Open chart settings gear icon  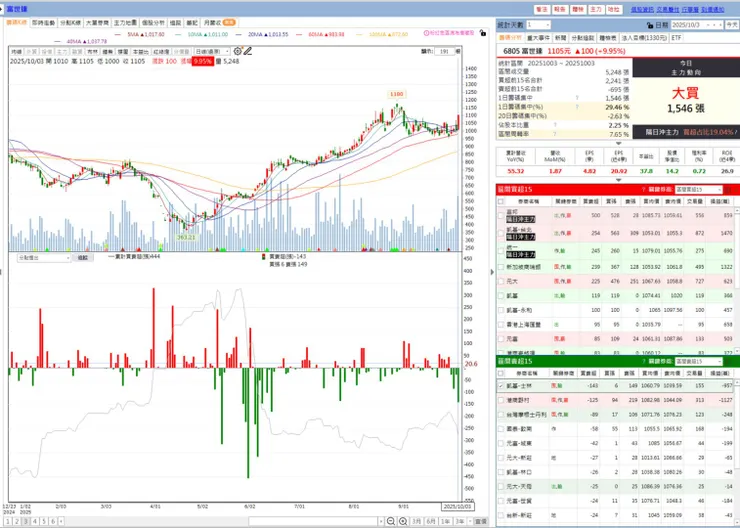coord(237,51)
